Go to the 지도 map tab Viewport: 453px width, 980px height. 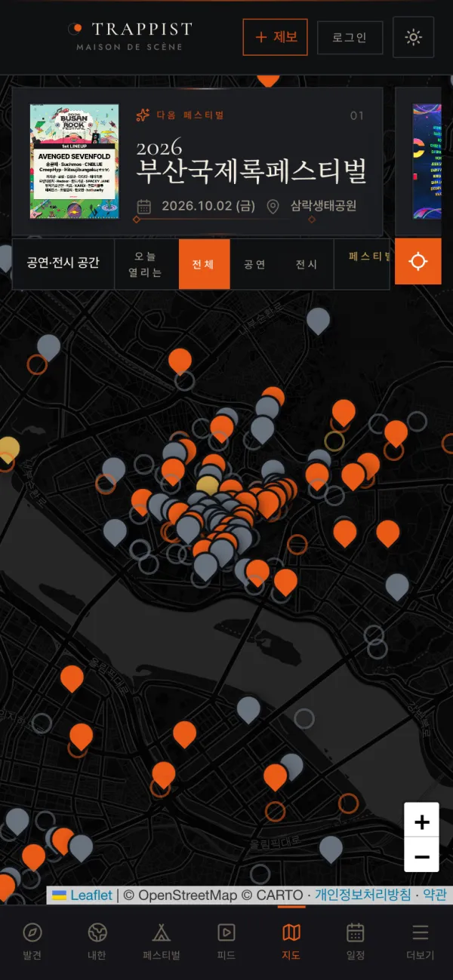pyautogui.click(x=291, y=942)
